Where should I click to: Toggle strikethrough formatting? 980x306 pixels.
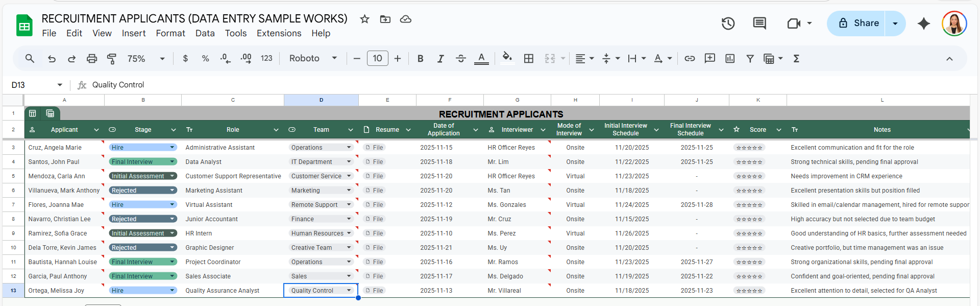coord(460,59)
